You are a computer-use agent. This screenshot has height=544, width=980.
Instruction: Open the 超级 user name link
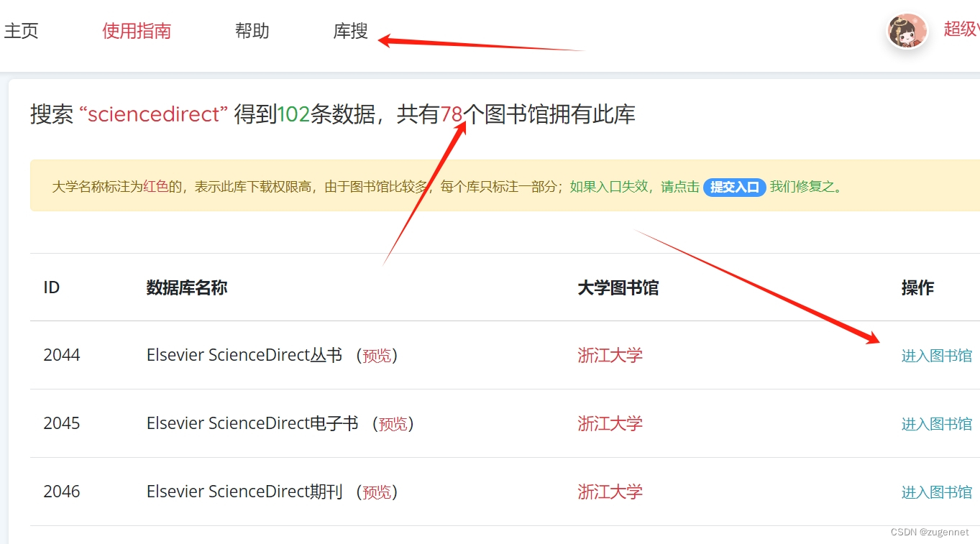(x=961, y=29)
